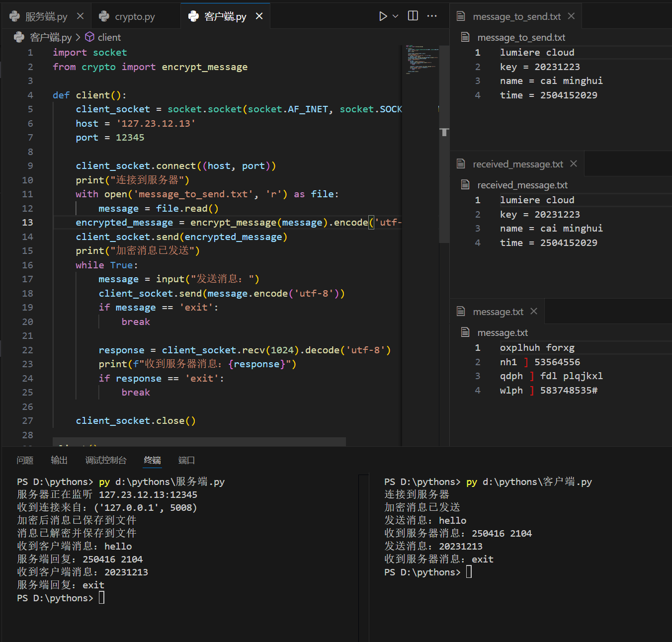Click line number 4 in code gutter

pos(30,95)
